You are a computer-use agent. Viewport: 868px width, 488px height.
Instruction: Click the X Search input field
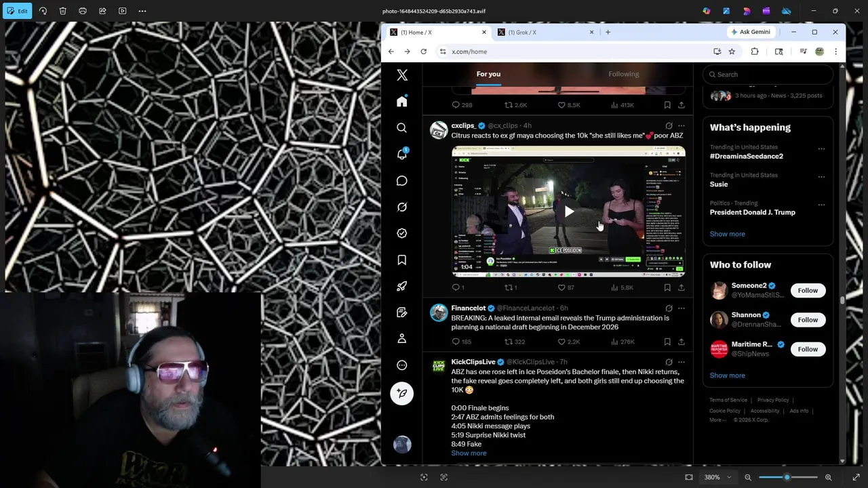768,75
